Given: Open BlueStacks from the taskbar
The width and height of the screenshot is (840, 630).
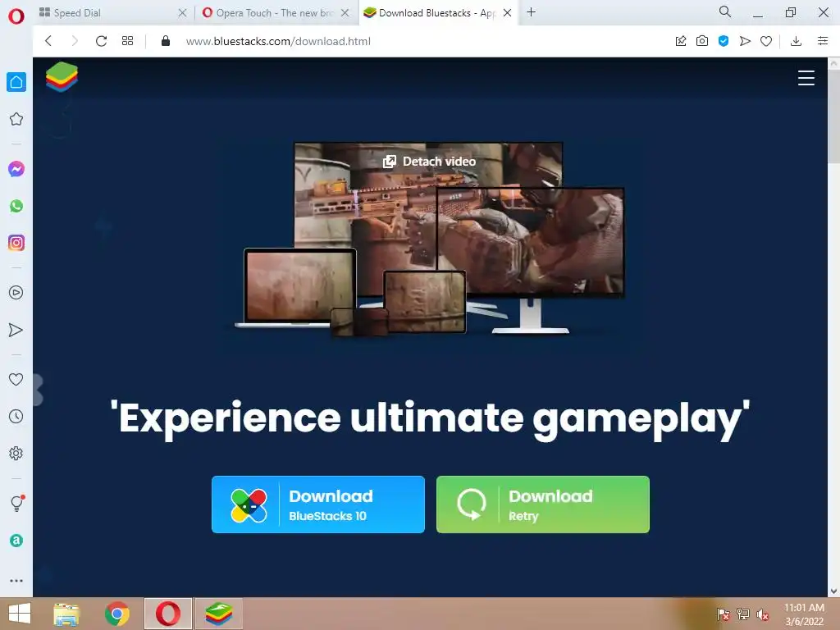Looking at the screenshot, I should point(218,614).
